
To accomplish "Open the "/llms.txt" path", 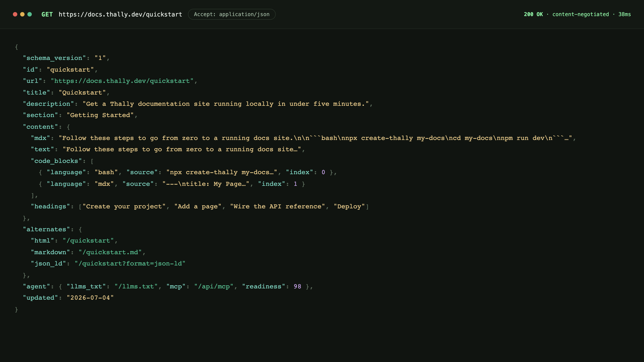I will (136, 286).
